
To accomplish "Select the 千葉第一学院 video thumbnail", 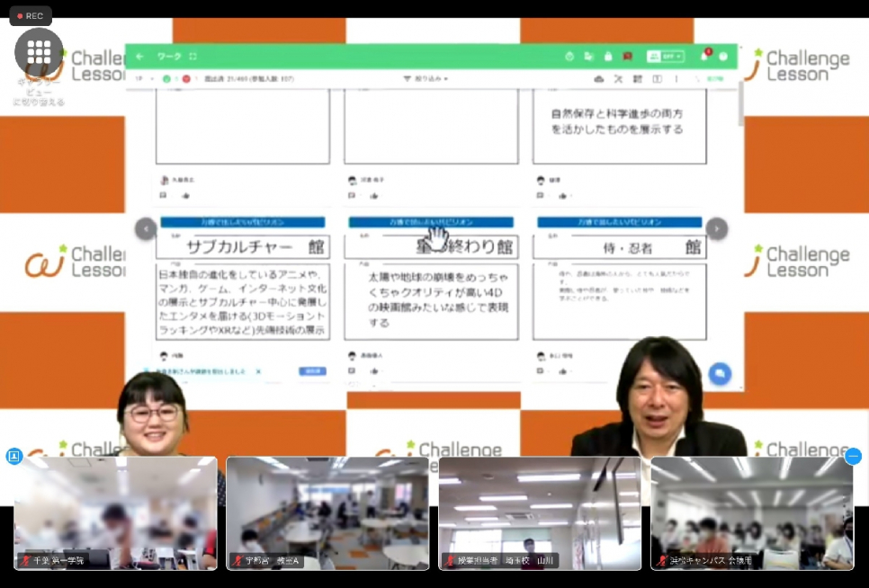I will (115, 513).
